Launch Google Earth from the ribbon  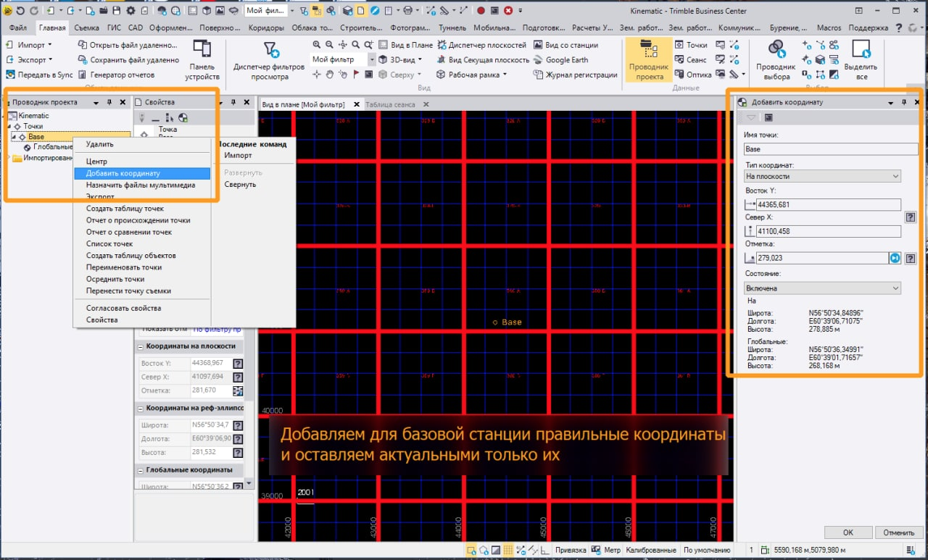(561, 60)
